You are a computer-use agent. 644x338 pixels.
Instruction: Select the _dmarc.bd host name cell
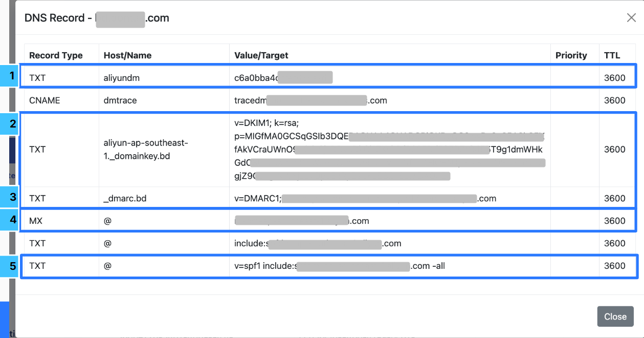click(125, 198)
